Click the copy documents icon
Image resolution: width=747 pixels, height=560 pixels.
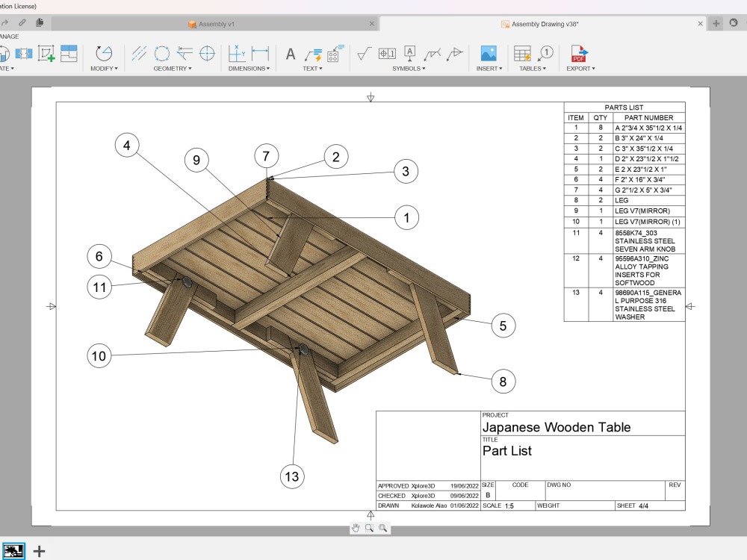point(40,22)
